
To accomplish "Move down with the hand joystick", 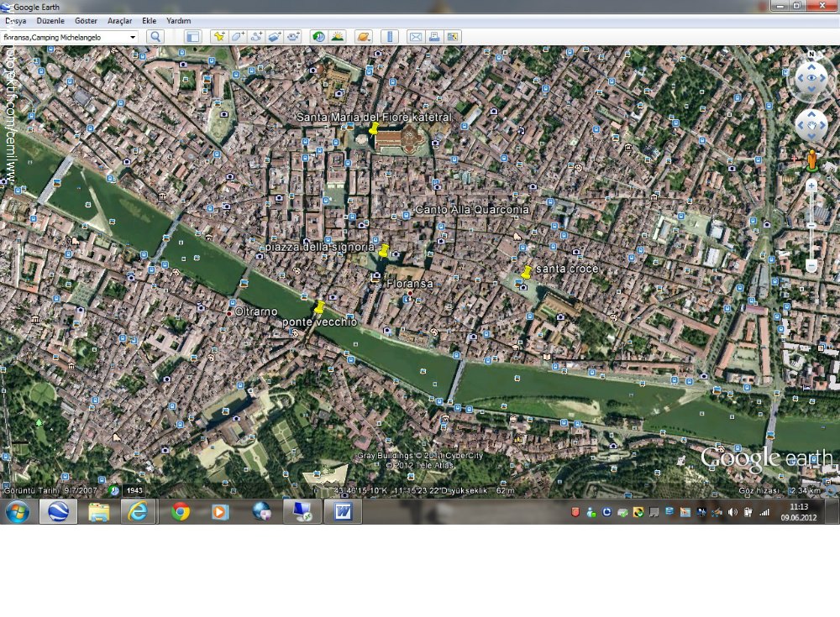I will (811, 137).
